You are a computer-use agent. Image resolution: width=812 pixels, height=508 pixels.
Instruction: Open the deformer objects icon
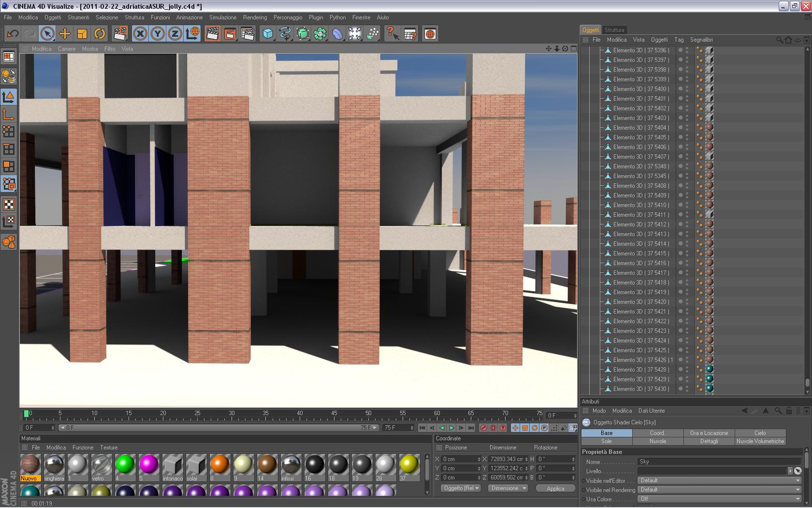click(x=337, y=34)
